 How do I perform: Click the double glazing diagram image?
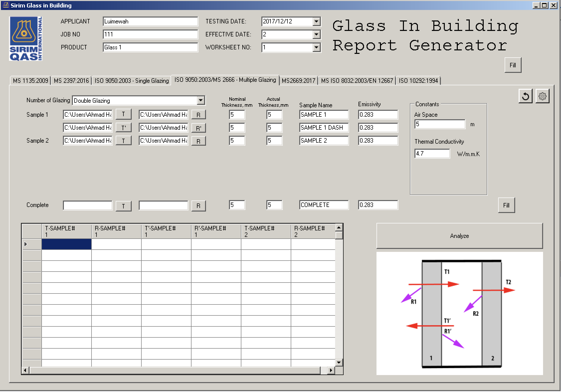click(459, 313)
